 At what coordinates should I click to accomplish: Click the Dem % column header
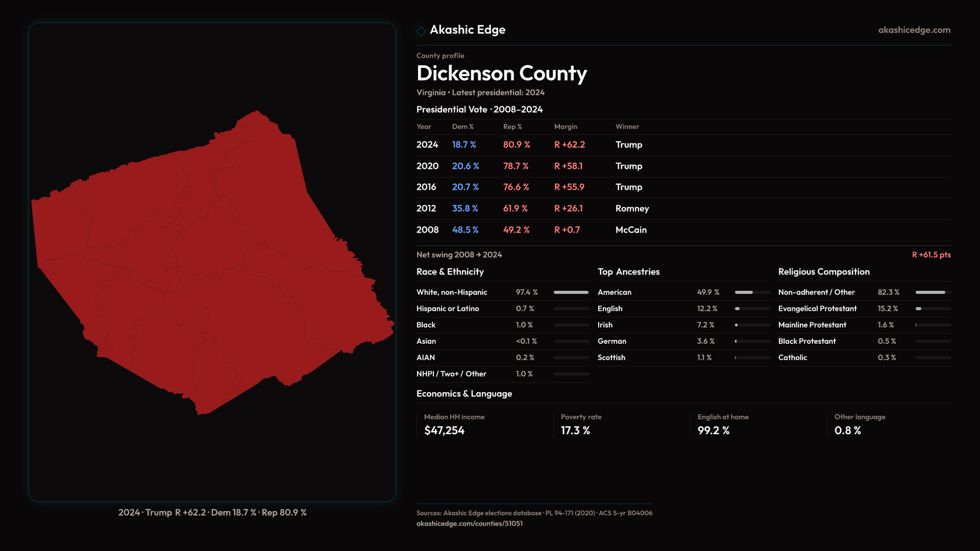pyautogui.click(x=462, y=127)
